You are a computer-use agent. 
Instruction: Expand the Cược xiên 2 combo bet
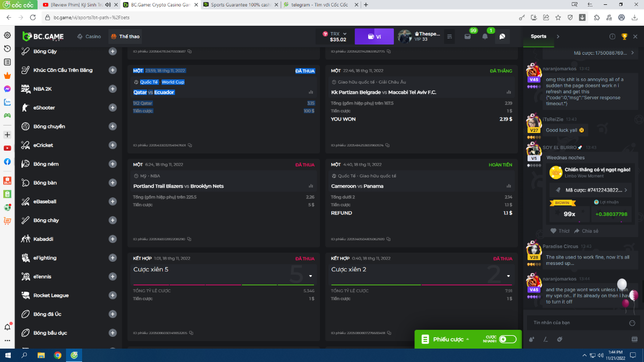click(x=508, y=276)
